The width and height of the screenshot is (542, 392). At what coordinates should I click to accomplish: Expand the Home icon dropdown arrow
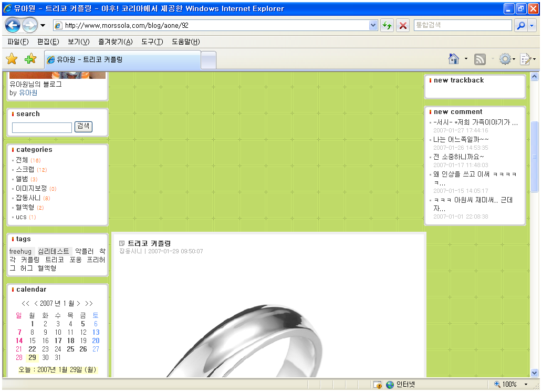(466, 59)
